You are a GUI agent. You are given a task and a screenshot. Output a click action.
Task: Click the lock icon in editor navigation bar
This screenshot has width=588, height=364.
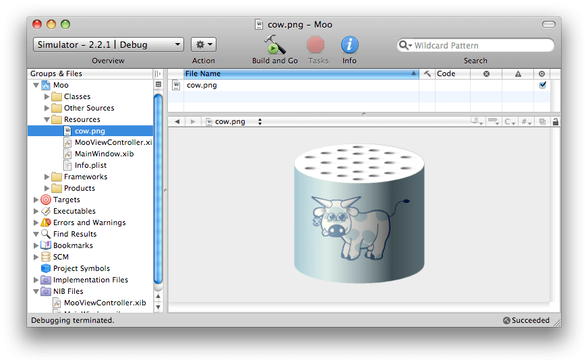coord(556,122)
